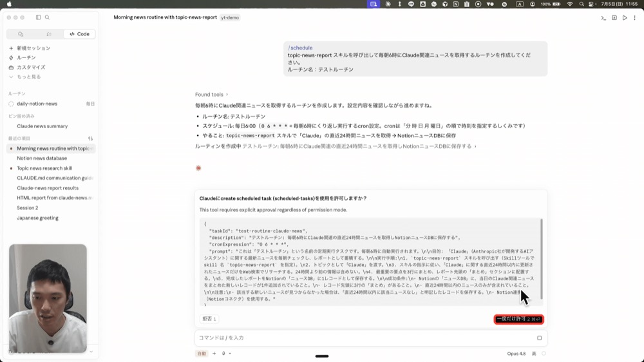Open Spotlight search in menu bar
The width and height of the screenshot is (644, 362).
581,4
